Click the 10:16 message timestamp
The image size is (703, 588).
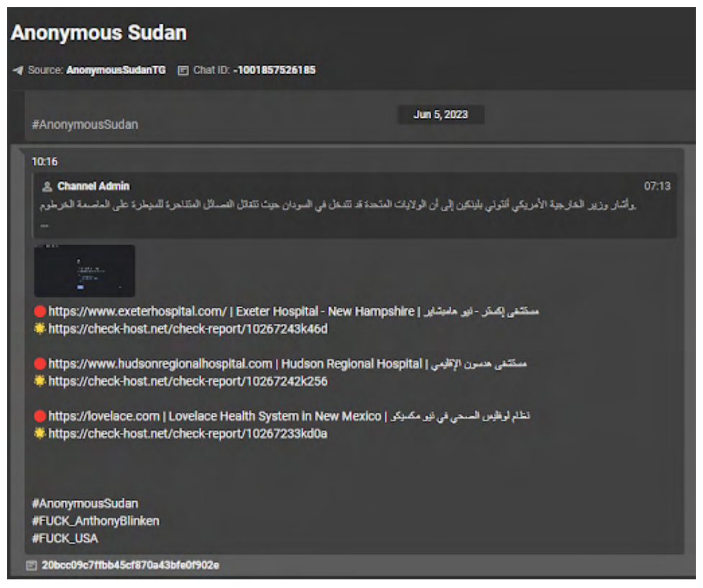45,162
